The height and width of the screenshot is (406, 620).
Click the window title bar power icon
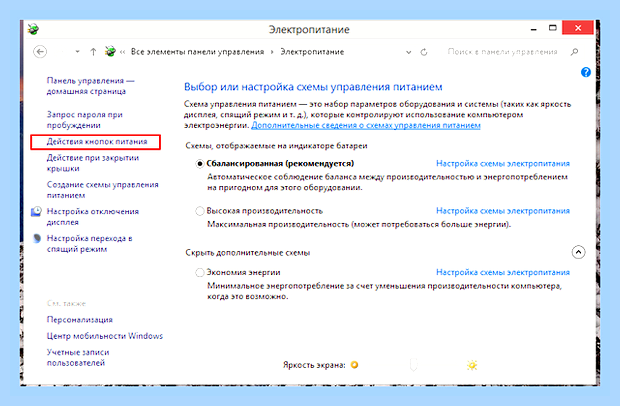(x=34, y=29)
